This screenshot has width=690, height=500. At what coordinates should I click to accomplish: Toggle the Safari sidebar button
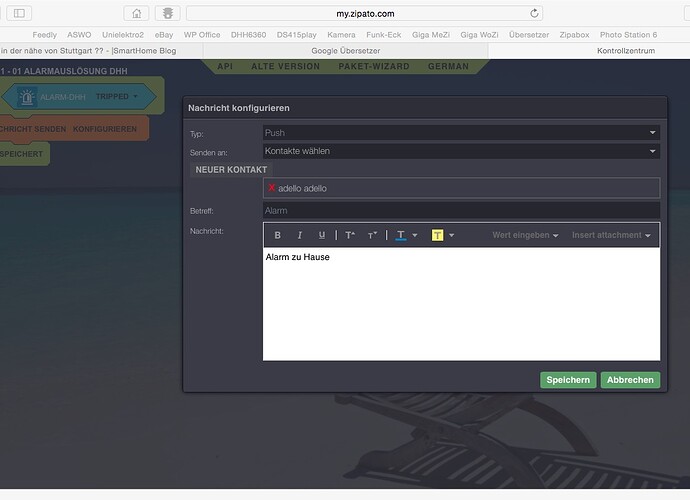point(20,13)
